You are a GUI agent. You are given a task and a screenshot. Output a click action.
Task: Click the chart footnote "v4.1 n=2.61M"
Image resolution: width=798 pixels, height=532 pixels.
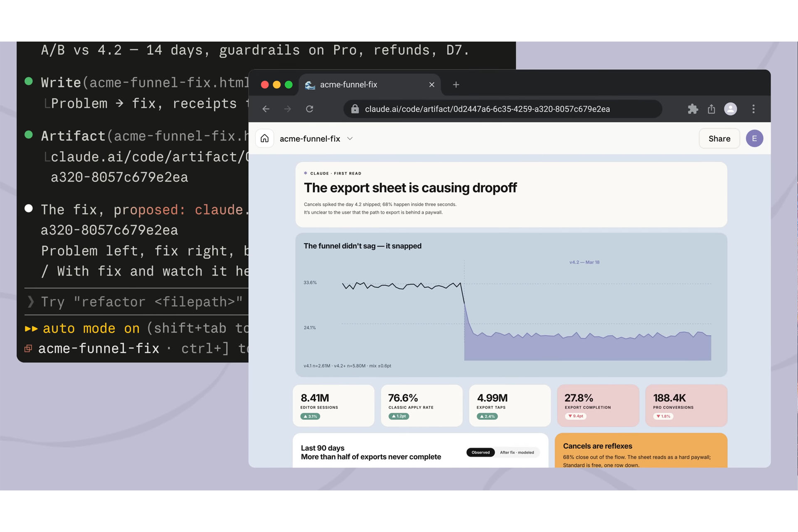317,366
